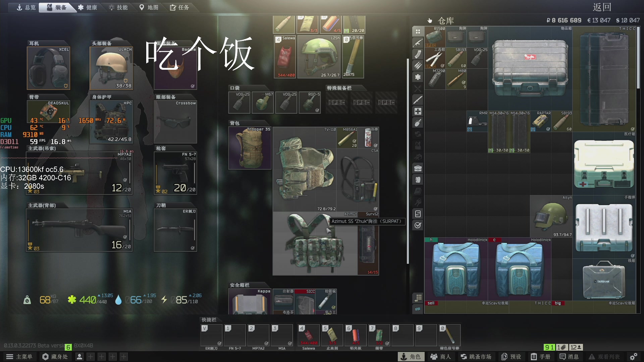This screenshot has width=644, height=362.
Task: Open the 任务 tasks tab
Action: click(179, 7)
